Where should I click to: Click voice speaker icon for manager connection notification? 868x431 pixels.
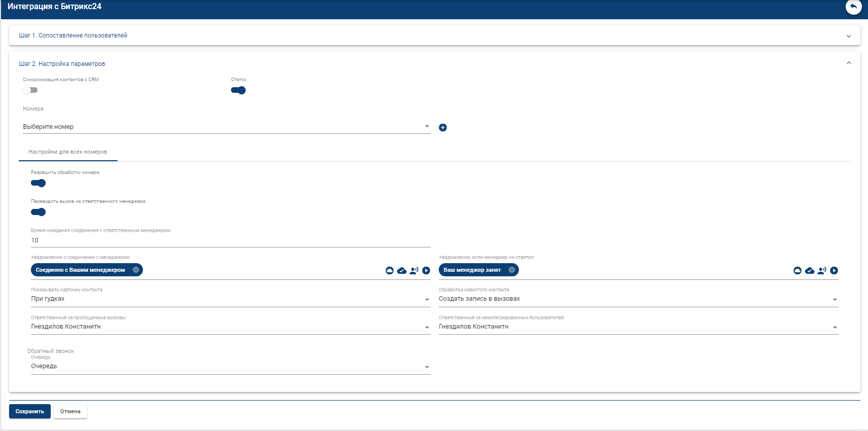pyautogui.click(x=414, y=271)
